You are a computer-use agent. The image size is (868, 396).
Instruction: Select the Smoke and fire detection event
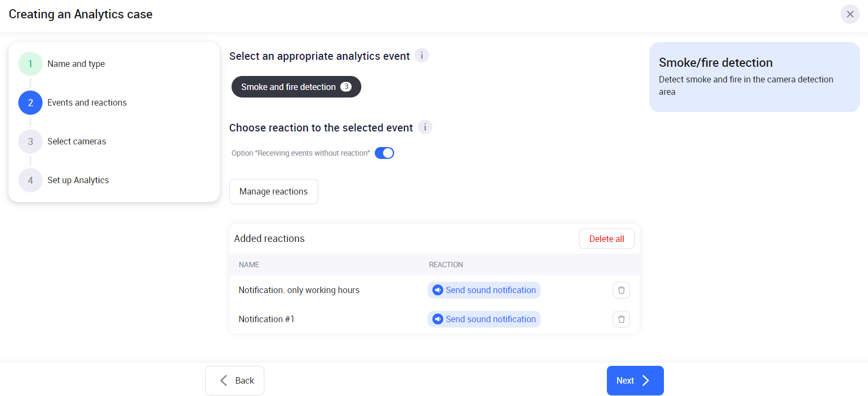pos(288,87)
